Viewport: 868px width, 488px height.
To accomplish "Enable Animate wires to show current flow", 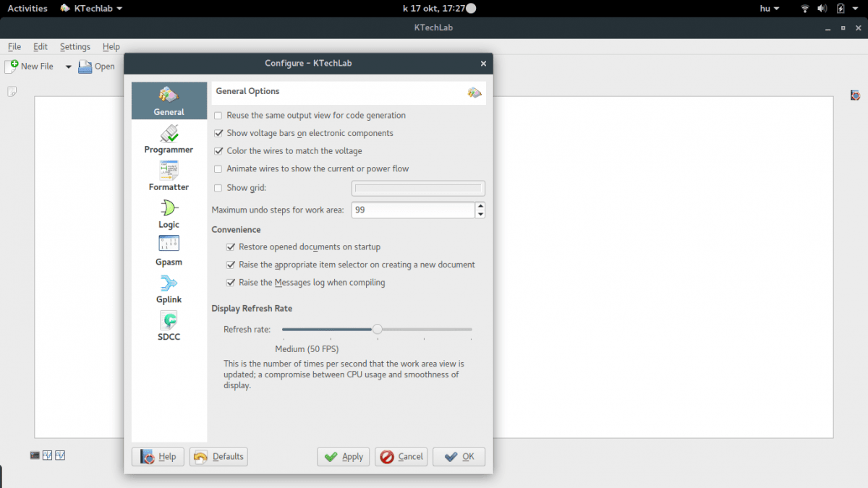I will pos(218,169).
